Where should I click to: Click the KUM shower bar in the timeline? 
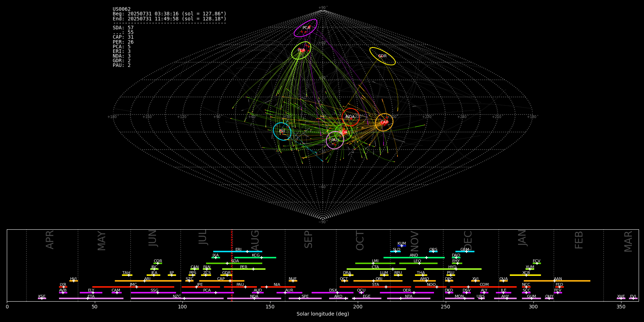point(402,246)
